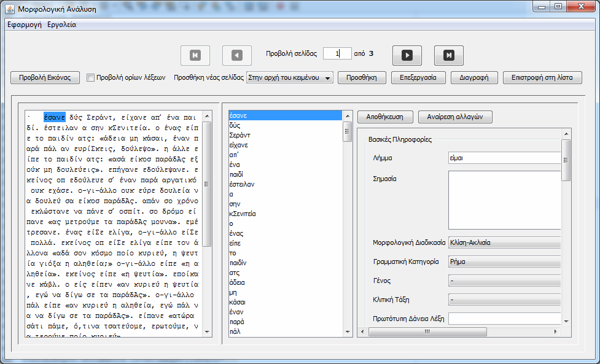Click the details panel vertical scrollbar thumb
This screenshot has width=600, height=364.
(566, 160)
